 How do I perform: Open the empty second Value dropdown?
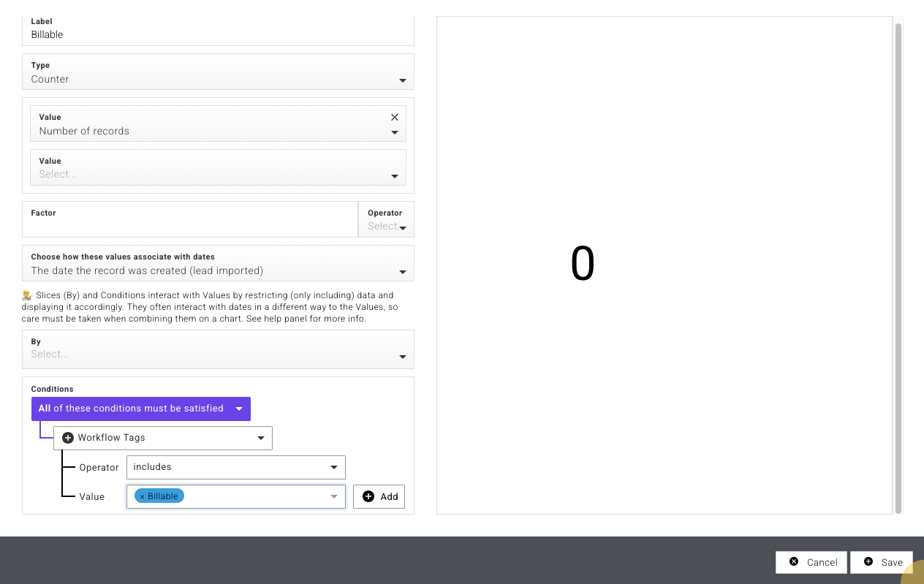click(394, 176)
